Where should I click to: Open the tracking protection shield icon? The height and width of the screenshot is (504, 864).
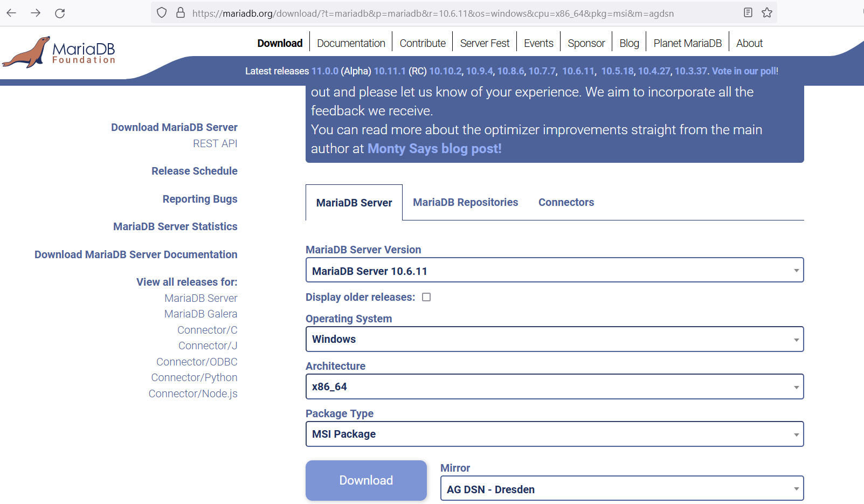pos(161,13)
